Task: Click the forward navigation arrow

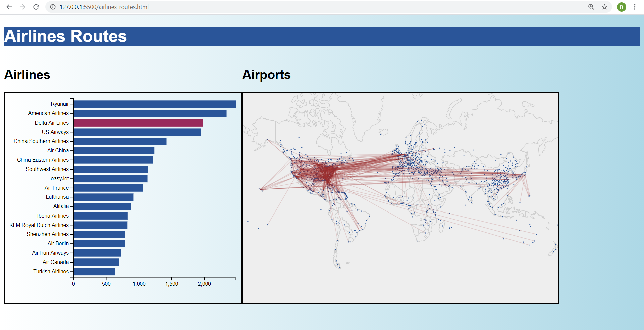Action: pyautogui.click(x=22, y=7)
